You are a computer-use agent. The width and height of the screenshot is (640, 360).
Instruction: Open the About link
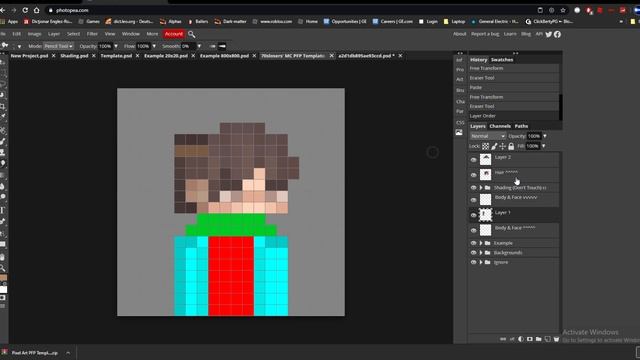click(x=460, y=34)
